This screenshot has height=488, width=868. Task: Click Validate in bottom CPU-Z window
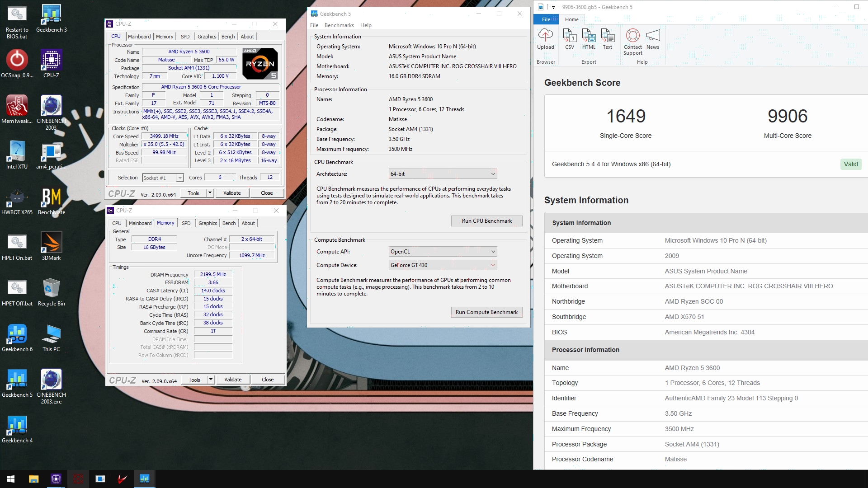[233, 380]
